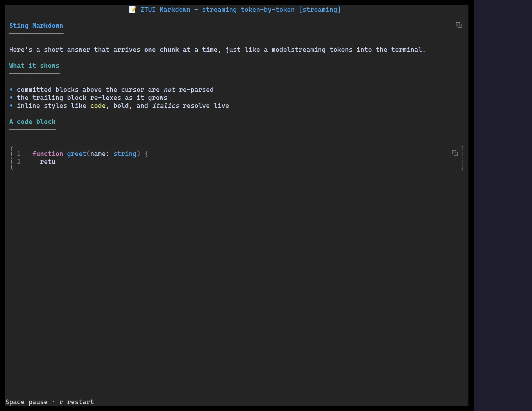
Task: Click the 'What it shows' heading
Action: click(x=34, y=66)
